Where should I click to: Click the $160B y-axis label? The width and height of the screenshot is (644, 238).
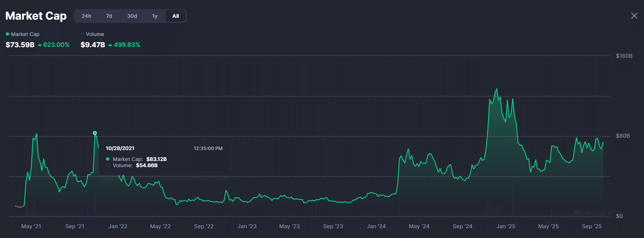624,56
